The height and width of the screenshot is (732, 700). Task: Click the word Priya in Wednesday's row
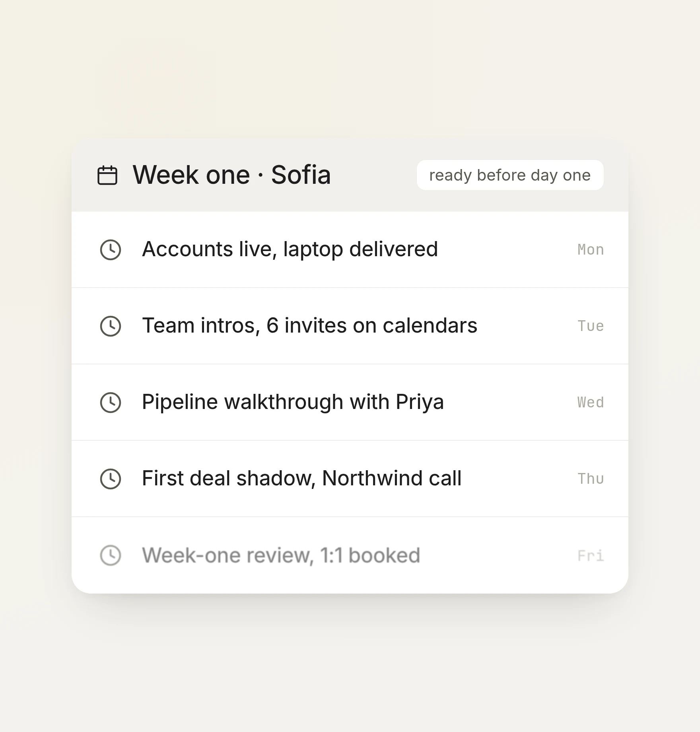(x=420, y=402)
